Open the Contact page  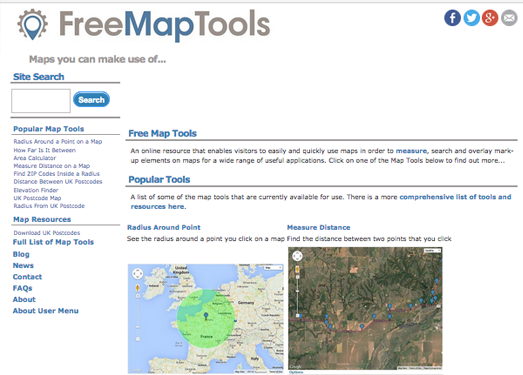(27, 277)
